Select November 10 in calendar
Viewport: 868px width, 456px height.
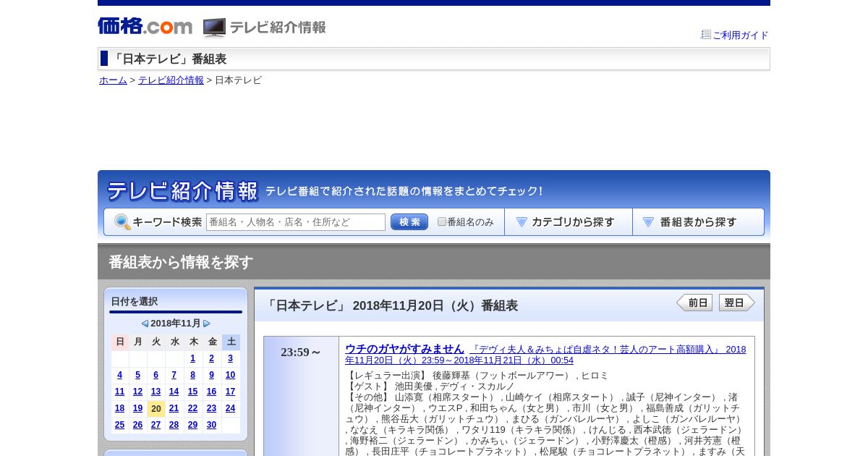[x=231, y=375]
